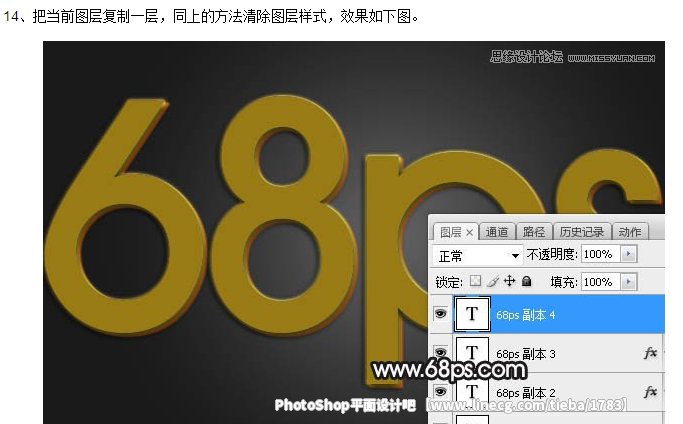Close the 图层 tab with its x
Viewport: 683px width, 424px height.
tap(469, 233)
